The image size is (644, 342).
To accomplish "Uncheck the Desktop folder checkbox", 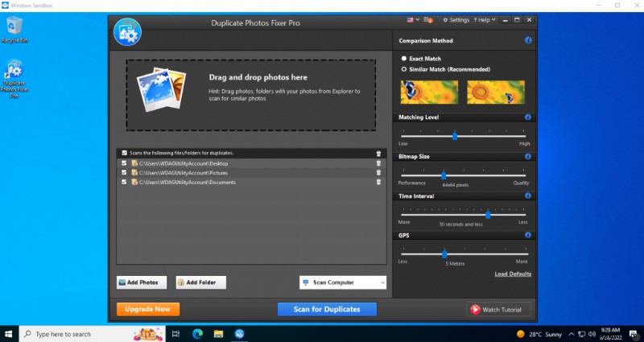I will coord(124,163).
